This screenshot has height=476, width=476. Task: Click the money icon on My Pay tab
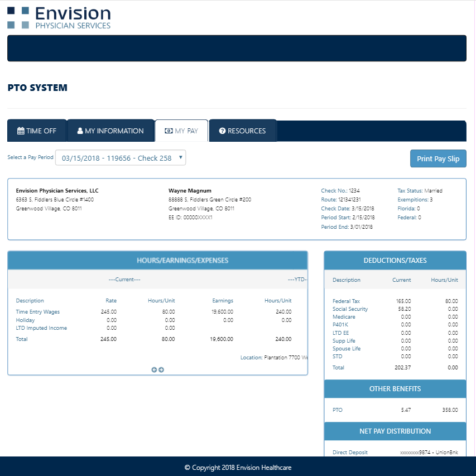click(169, 131)
